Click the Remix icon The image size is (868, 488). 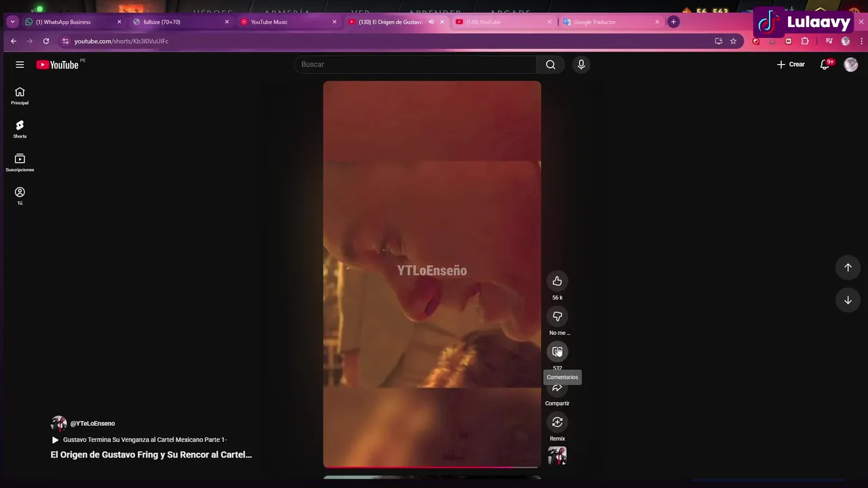click(557, 422)
